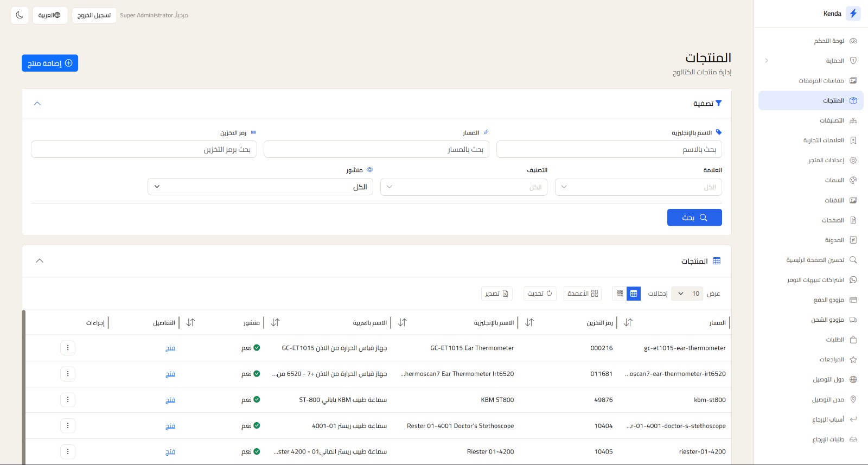Viewport: 868px width, 465px height.
Task: Click the إضافة منتج add product button
Action: pos(50,63)
